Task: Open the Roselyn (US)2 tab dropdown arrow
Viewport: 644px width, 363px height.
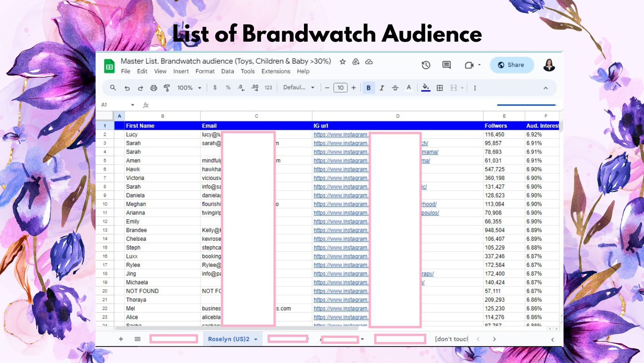Action: 256,339
